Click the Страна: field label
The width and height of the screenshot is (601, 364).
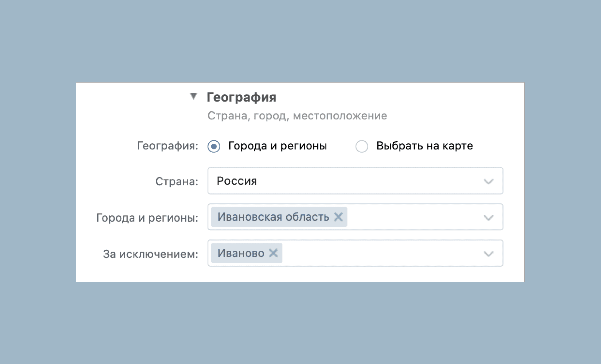point(177,181)
